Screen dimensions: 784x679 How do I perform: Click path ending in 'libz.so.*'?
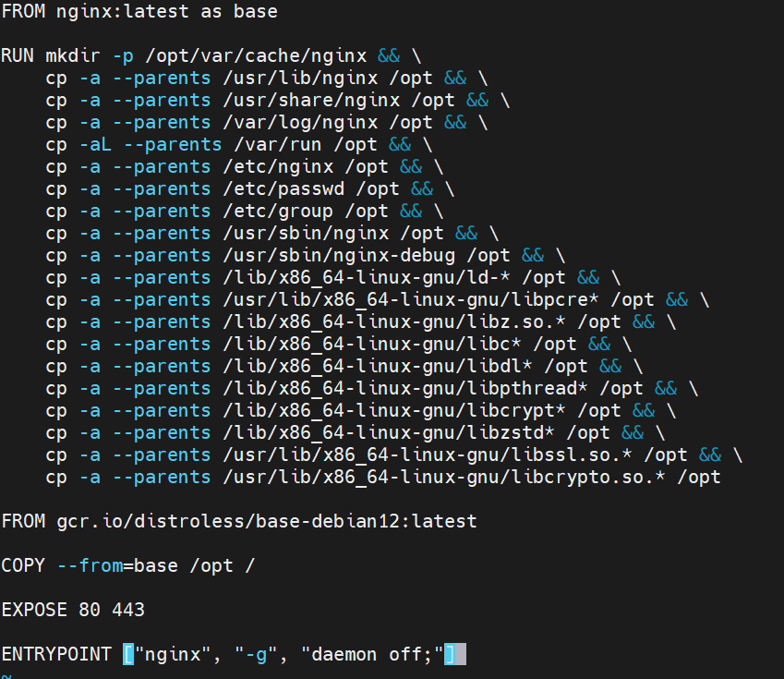tap(394, 321)
